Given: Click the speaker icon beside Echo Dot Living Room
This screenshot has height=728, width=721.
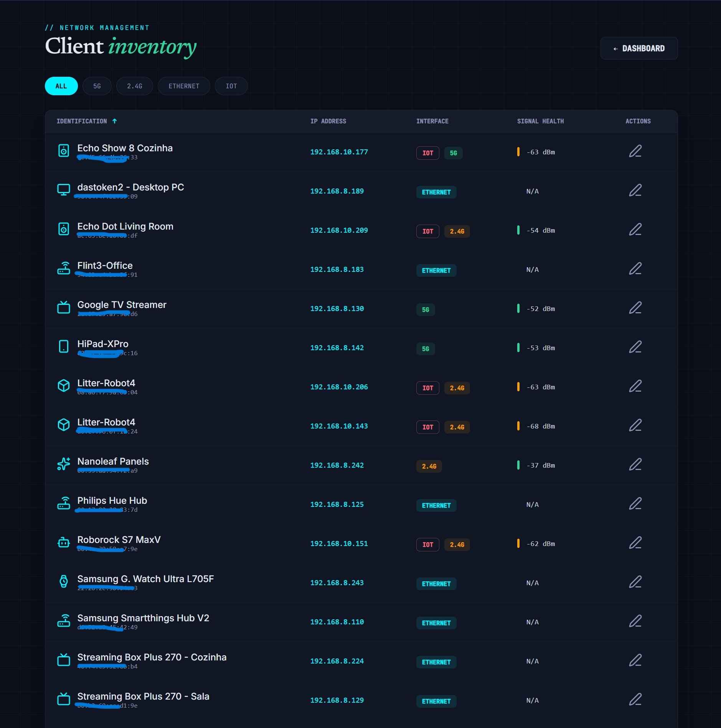Looking at the screenshot, I should 64,229.
